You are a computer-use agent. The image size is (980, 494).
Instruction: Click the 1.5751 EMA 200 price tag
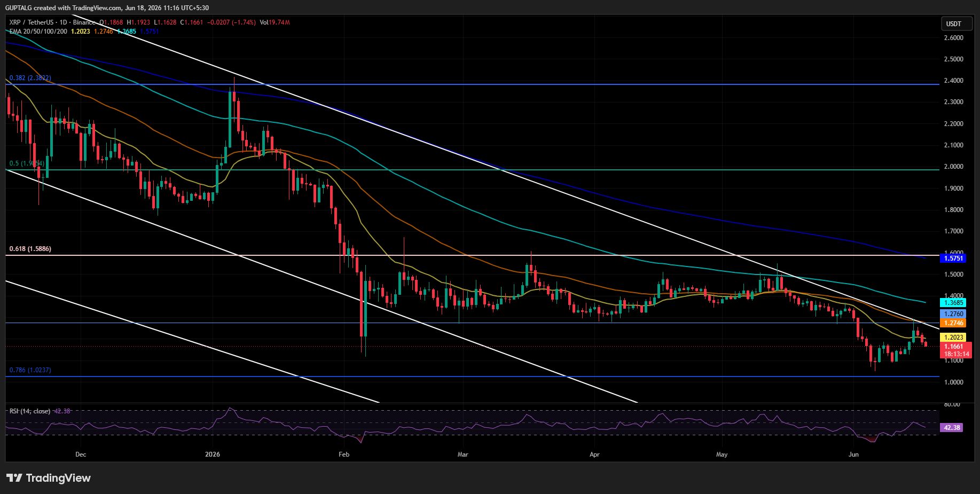click(x=953, y=258)
